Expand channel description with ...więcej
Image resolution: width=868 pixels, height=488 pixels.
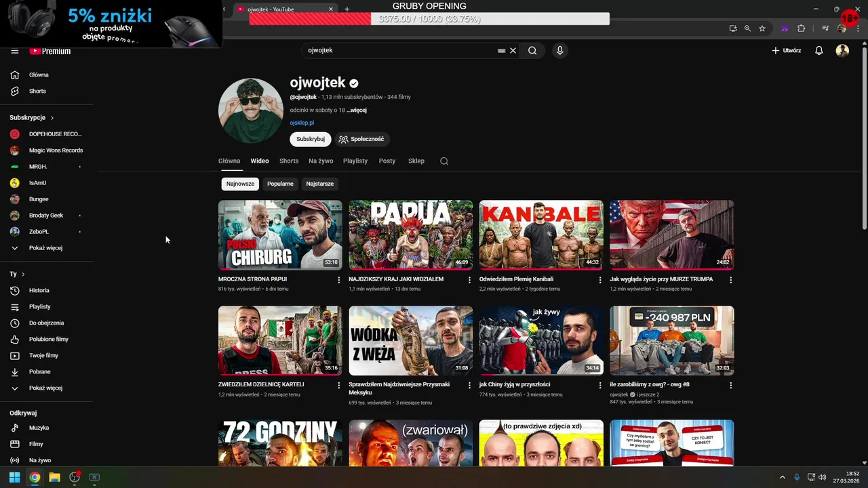tap(357, 110)
